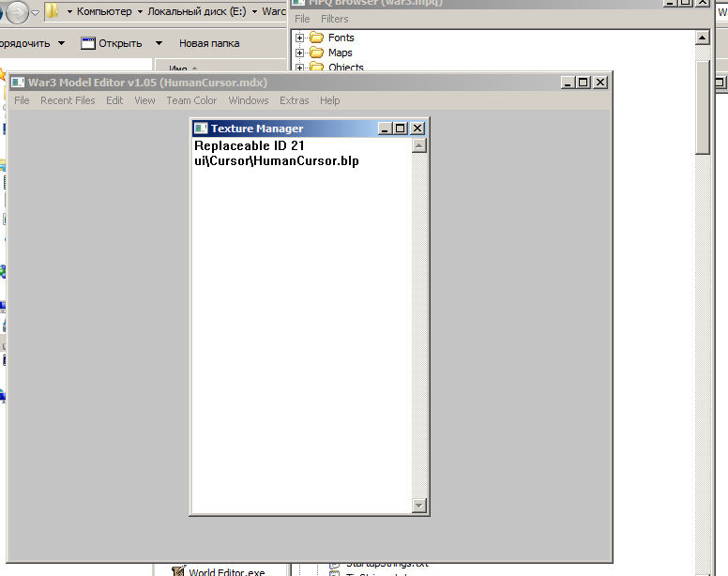Maximize the War3 Model Editor window
Viewport: 728px width, 576px height.
tap(584, 83)
